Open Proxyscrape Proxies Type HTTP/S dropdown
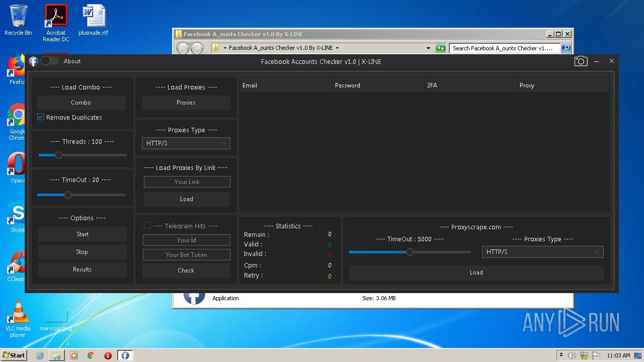This screenshot has height=362, width=644. (x=542, y=252)
